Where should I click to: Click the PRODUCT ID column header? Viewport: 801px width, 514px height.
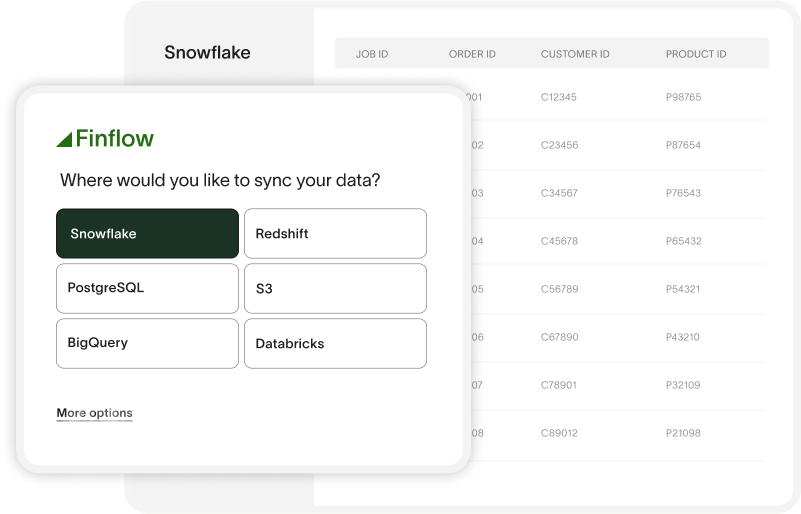tap(696, 54)
